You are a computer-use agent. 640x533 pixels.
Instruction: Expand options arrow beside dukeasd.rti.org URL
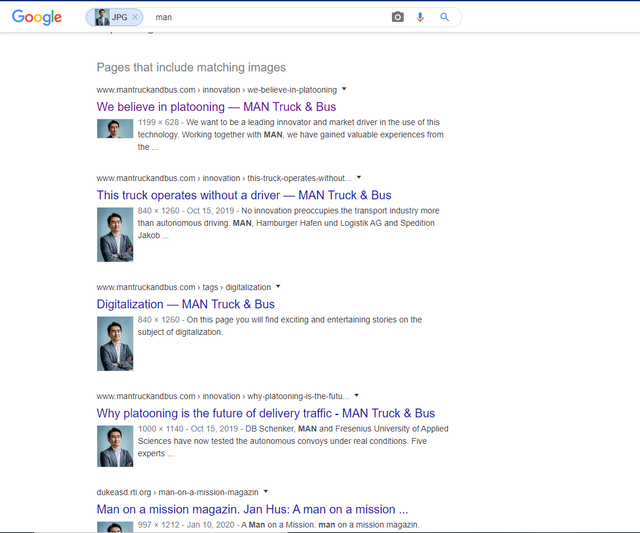point(266,491)
